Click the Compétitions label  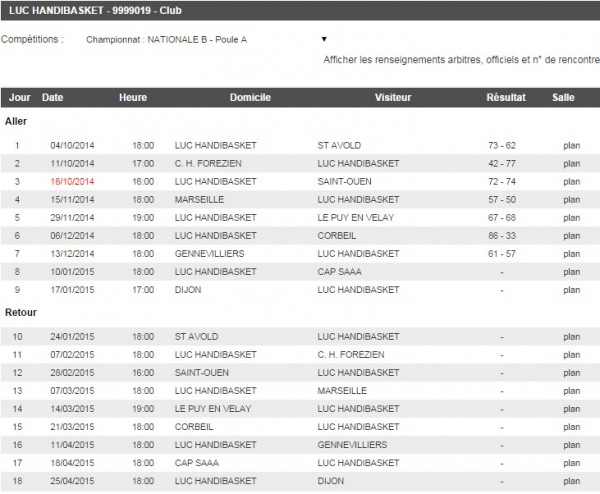tap(32, 39)
